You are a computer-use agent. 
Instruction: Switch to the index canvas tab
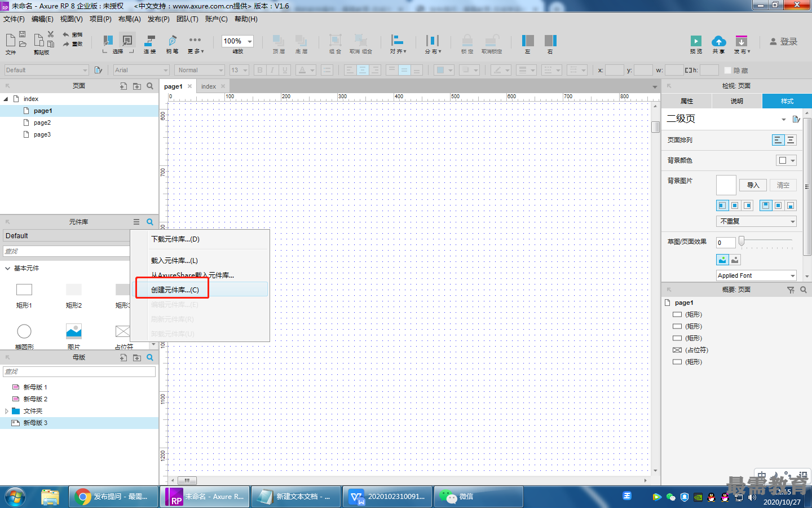pos(209,86)
